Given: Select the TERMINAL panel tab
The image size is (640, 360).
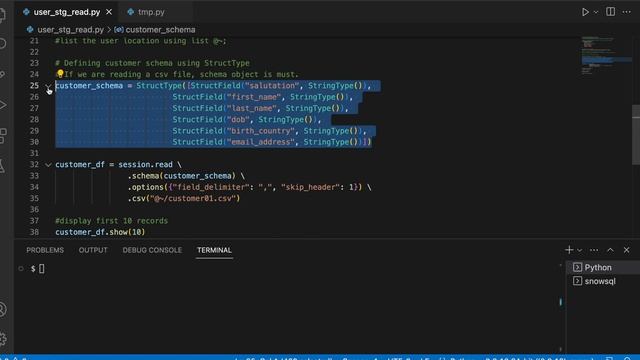Looking at the screenshot, I should click(214, 250).
